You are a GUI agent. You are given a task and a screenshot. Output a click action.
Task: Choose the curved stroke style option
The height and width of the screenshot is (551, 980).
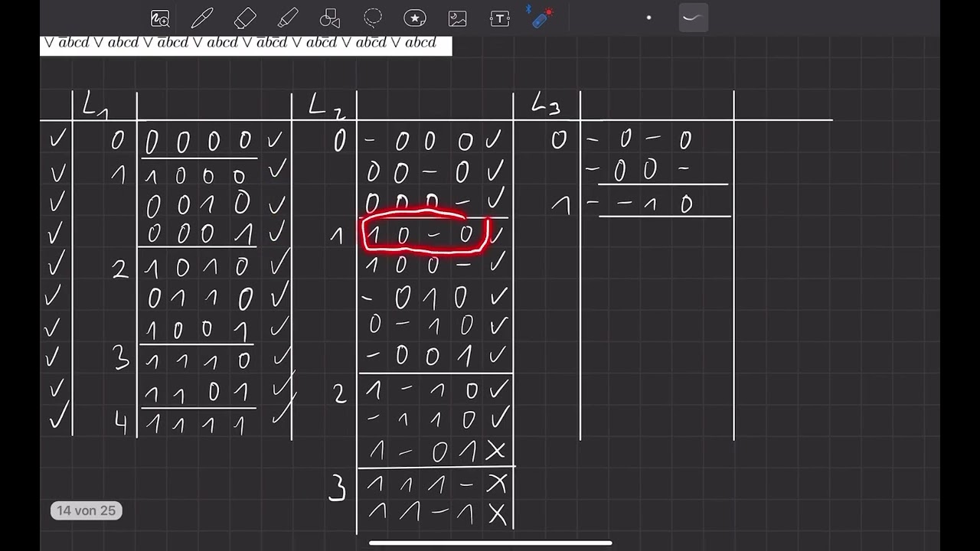pyautogui.click(x=693, y=18)
